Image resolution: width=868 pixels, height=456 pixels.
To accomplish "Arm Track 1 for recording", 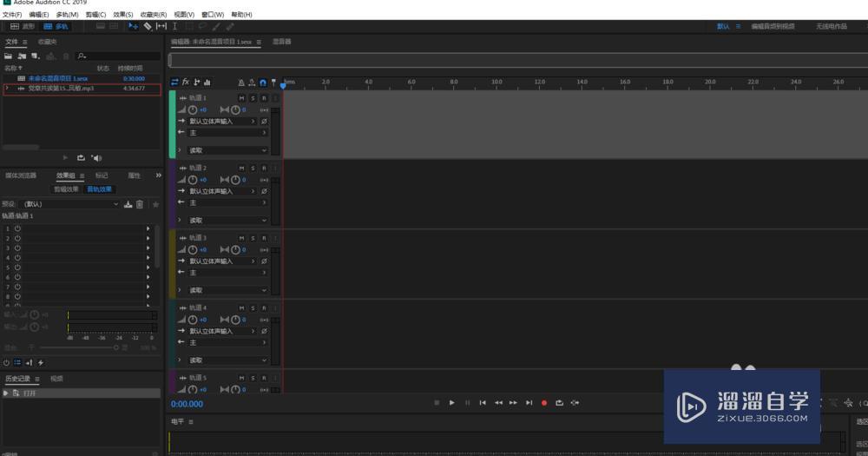I will (264, 98).
